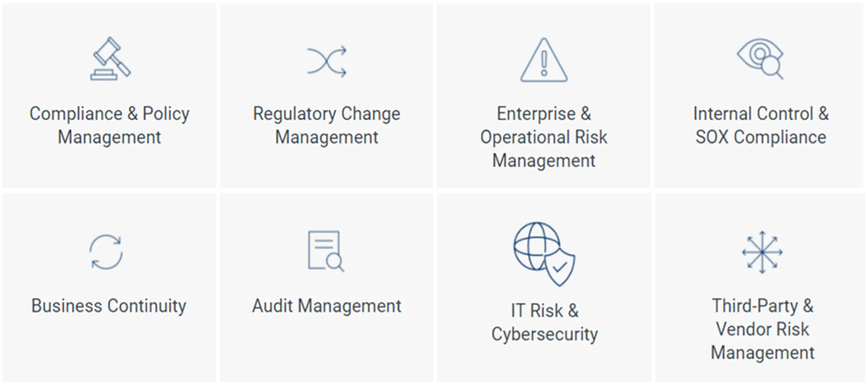Click the Business Continuity label
The image size is (868, 384).
(x=108, y=306)
